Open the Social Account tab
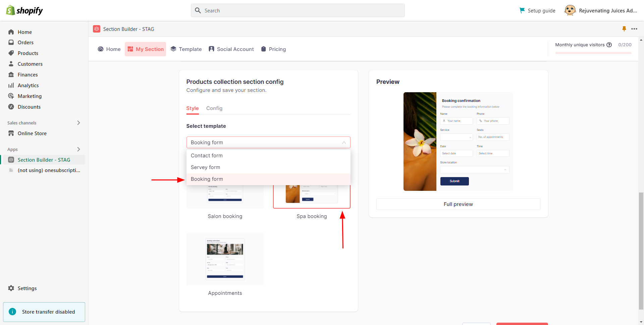Screen dimensions: 644x325 231,49
